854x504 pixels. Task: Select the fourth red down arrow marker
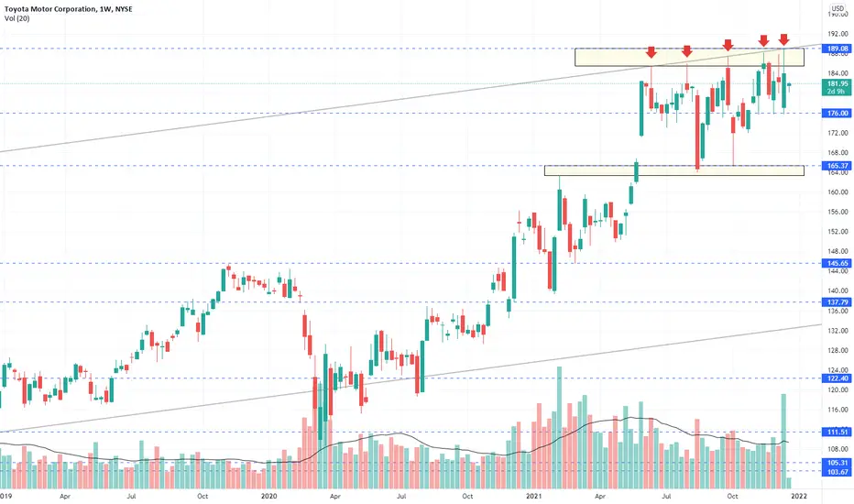click(x=763, y=41)
